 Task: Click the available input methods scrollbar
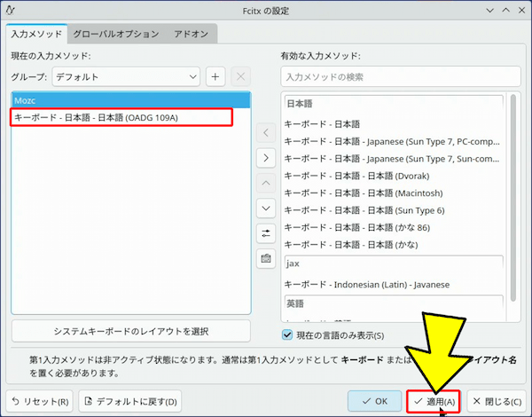tap(512, 195)
